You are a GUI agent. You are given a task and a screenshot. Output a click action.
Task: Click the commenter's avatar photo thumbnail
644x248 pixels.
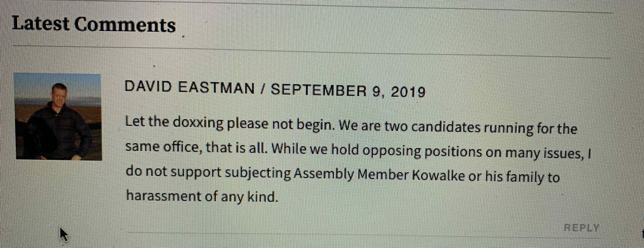58,117
